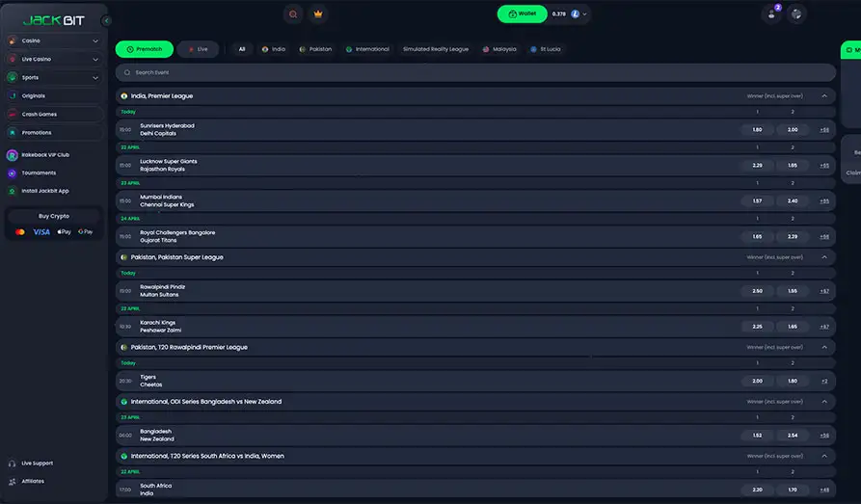Filter events by Malaysia
Viewport: 861px width, 504px height.
point(499,49)
